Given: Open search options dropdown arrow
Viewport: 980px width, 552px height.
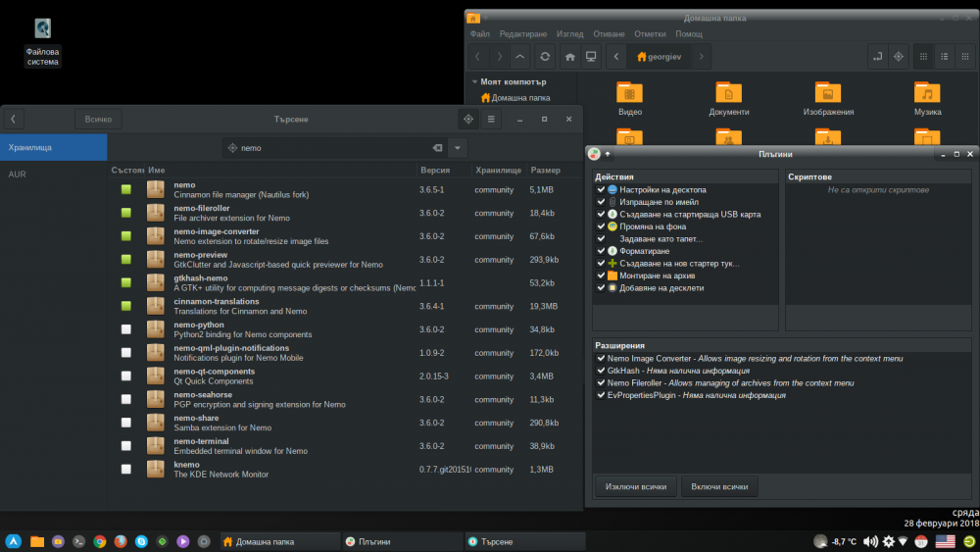Looking at the screenshot, I should [458, 148].
